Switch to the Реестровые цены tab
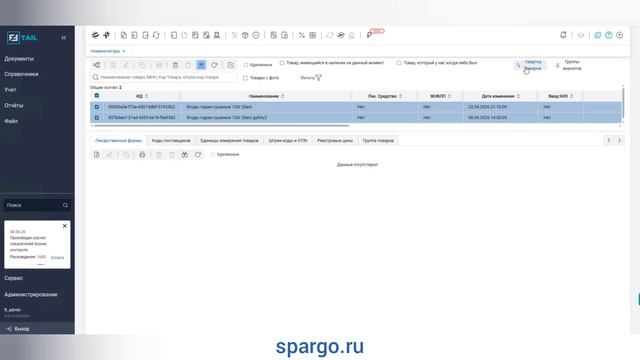Viewport: 640px width, 360px height. (x=335, y=141)
